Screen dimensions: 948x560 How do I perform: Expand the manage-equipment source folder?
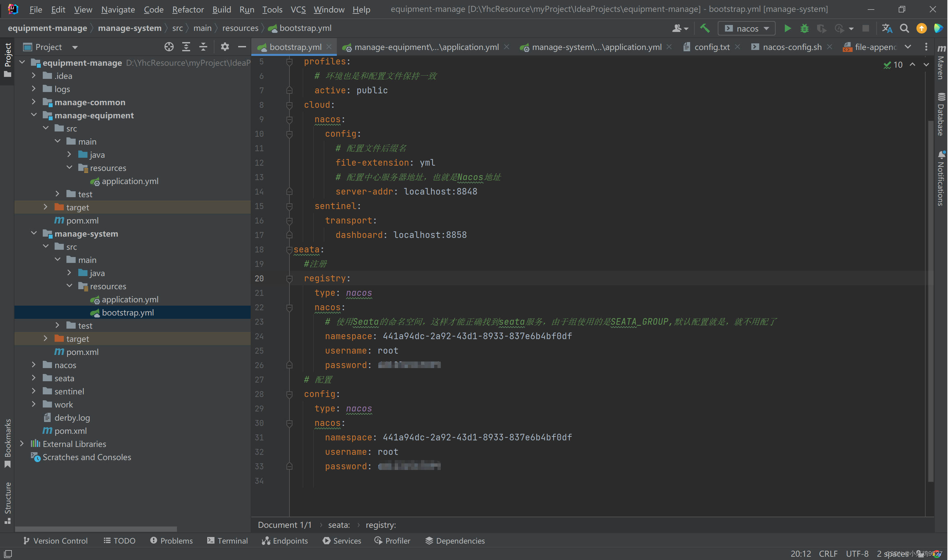click(69, 155)
